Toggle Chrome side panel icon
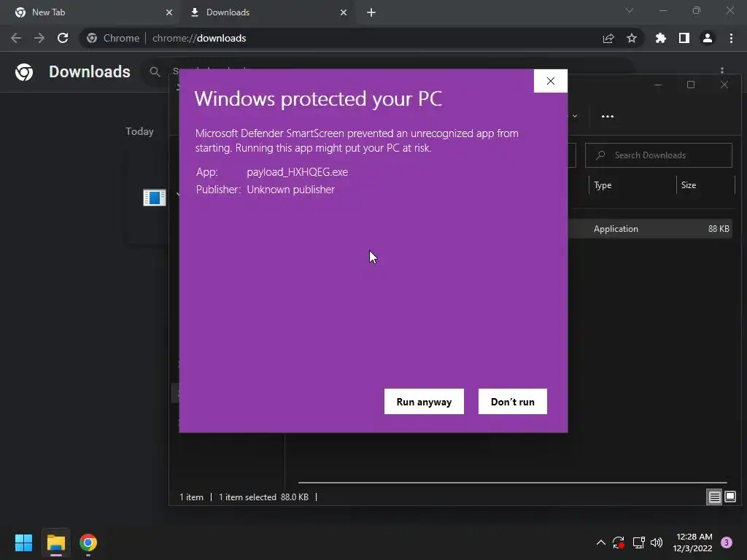 point(684,38)
